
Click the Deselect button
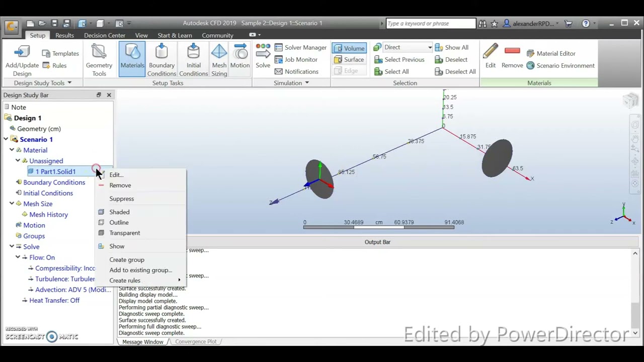point(451,59)
